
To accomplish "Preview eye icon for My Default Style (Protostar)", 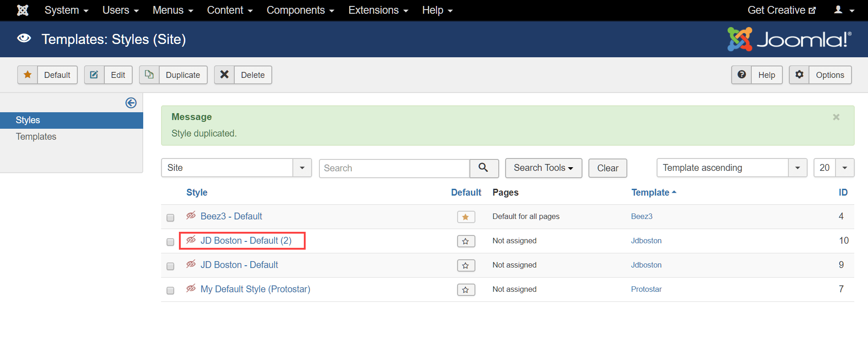I will [191, 289].
